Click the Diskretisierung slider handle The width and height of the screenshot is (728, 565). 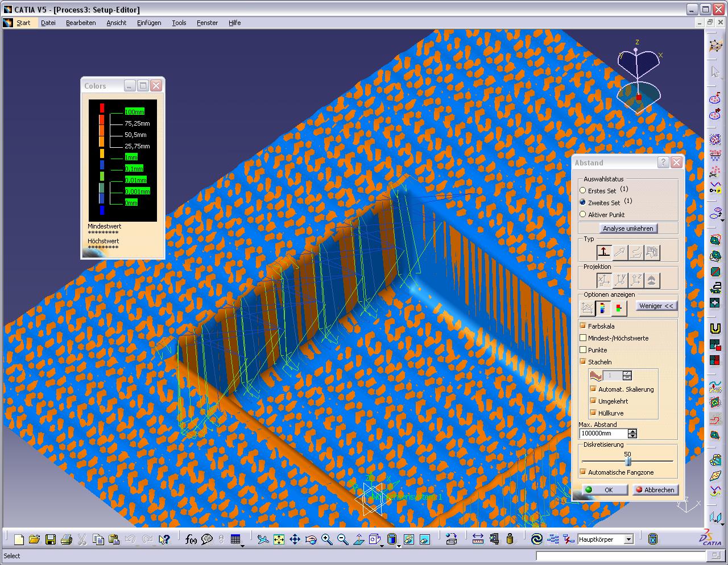(628, 462)
